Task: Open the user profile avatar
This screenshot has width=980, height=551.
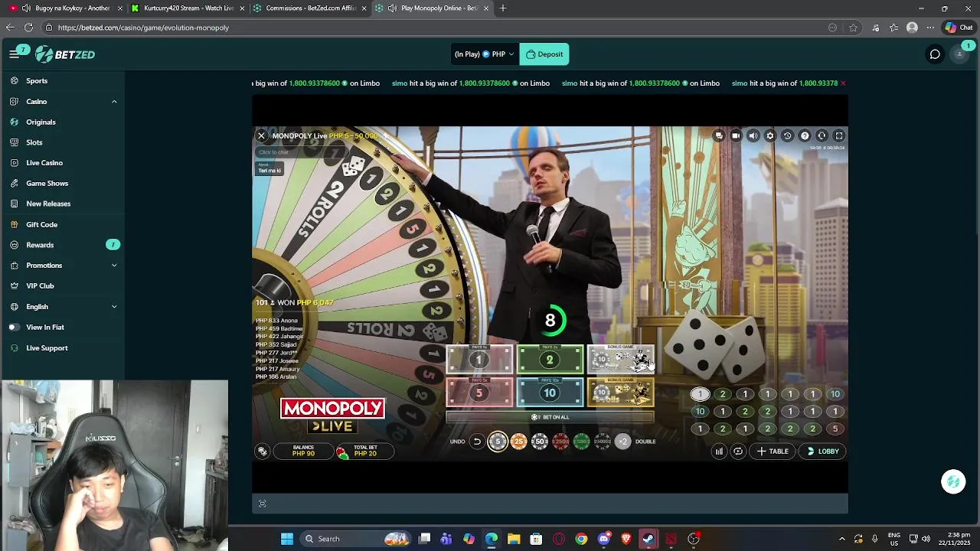Action: coord(960,54)
